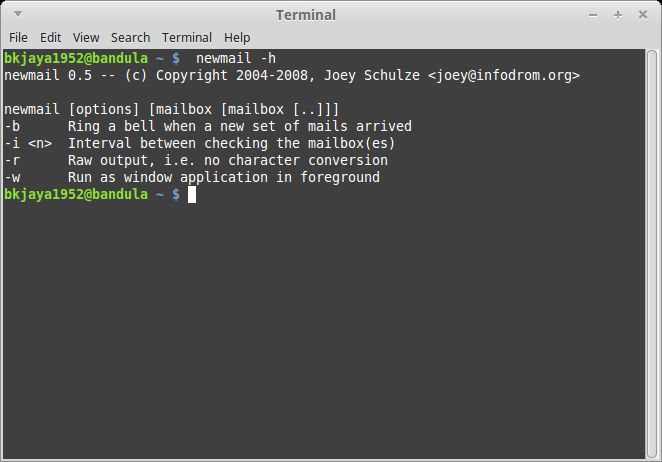Click the cursor block at the prompt
This screenshot has height=462, width=662.
pyautogui.click(x=192, y=195)
